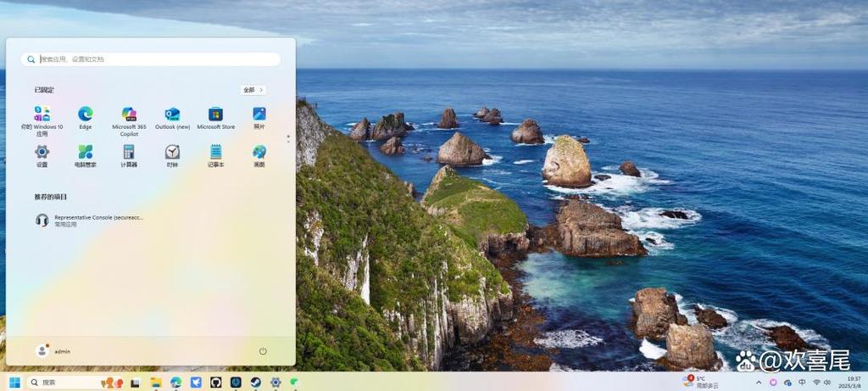Image resolution: width=868 pixels, height=391 pixels.
Task: Open the Wi-Fi network tray icon
Action: pyautogui.click(x=816, y=383)
